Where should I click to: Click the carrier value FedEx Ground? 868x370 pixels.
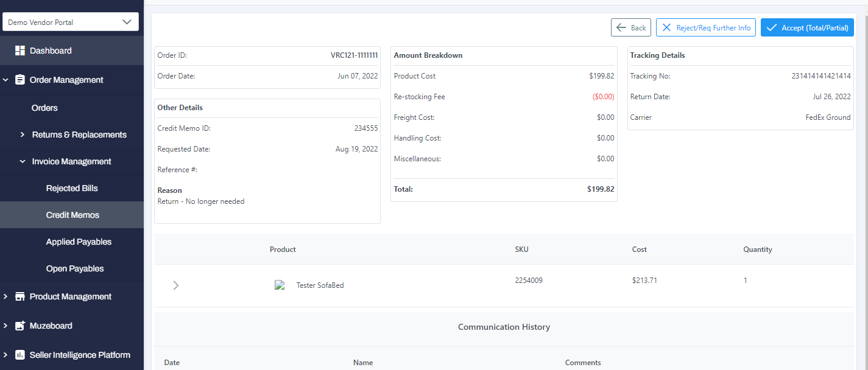828,117
